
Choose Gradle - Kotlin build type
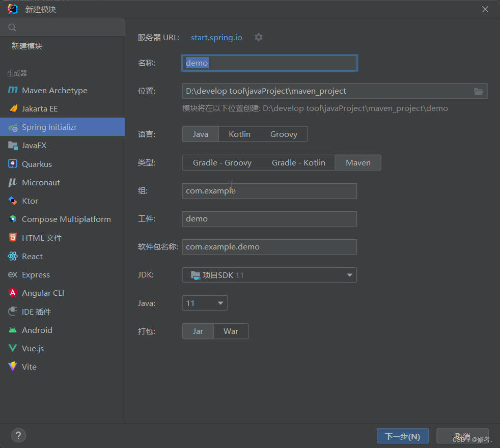(x=298, y=162)
